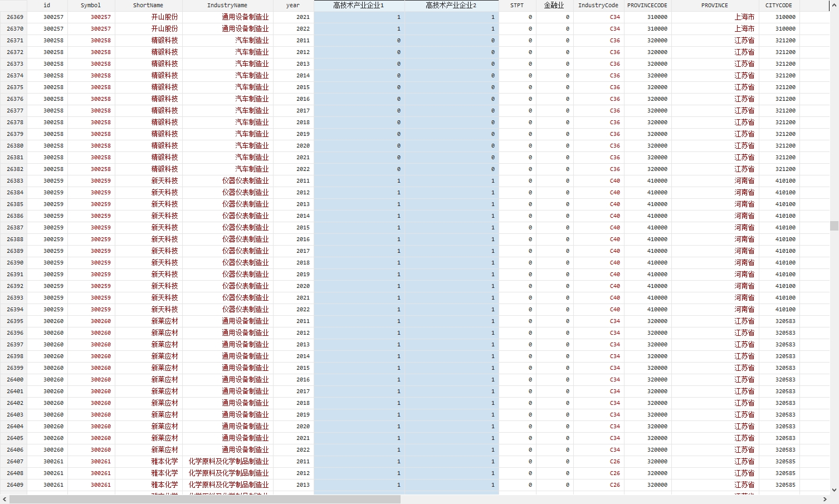Select row number 26383

pyautogui.click(x=14, y=181)
